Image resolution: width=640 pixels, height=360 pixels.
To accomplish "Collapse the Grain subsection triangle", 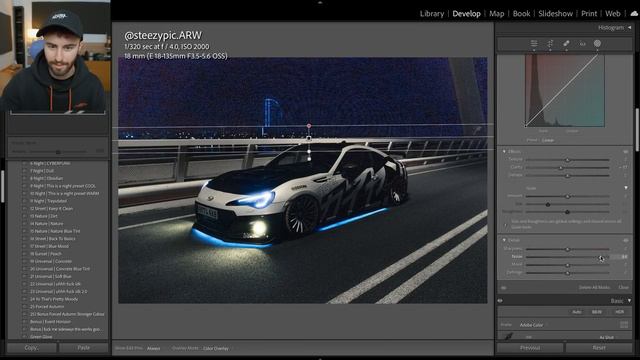I will coord(626,188).
